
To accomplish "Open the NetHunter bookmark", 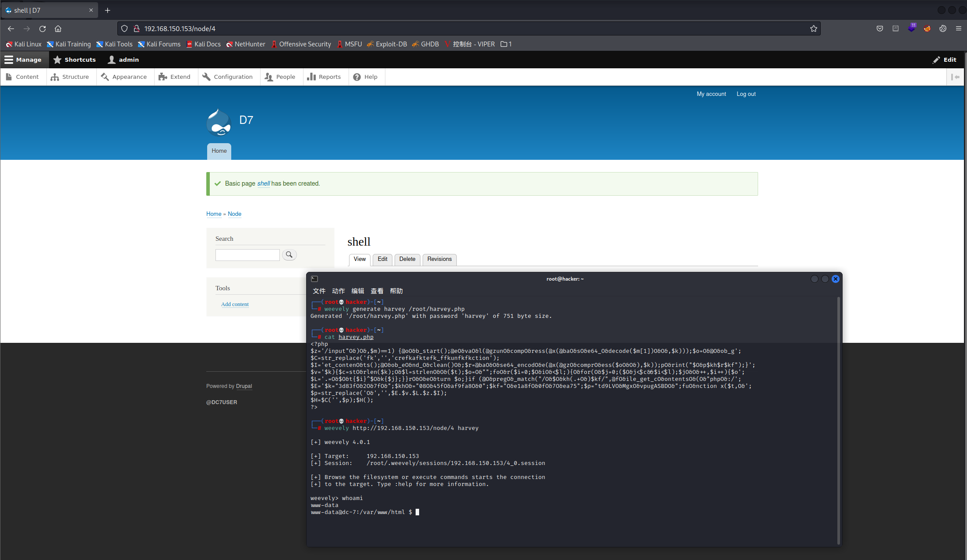I will pos(246,44).
